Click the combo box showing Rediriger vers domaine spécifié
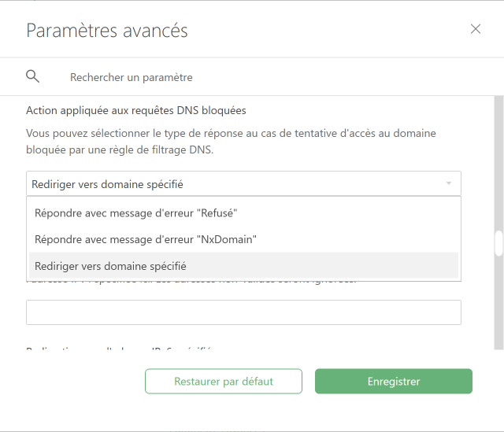The width and height of the screenshot is (504, 432). pos(243,183)
